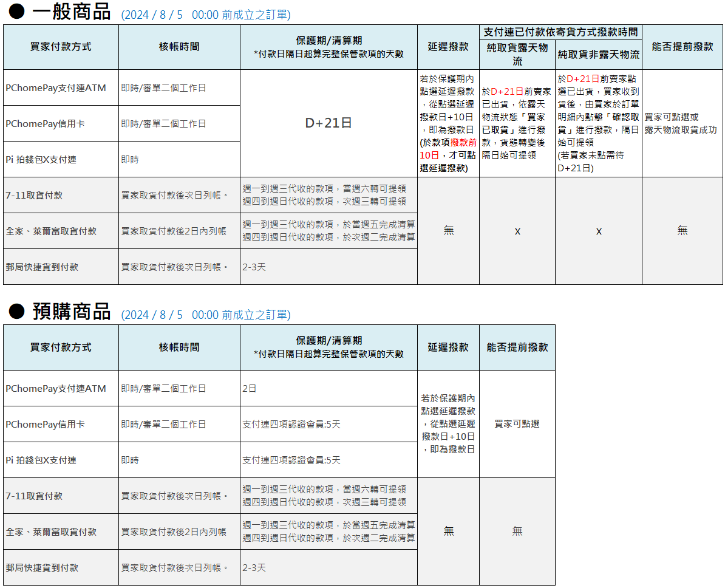Click 能否提前撥款 header in 一般商品 table
725x588 pixels.
coord(682,47)
